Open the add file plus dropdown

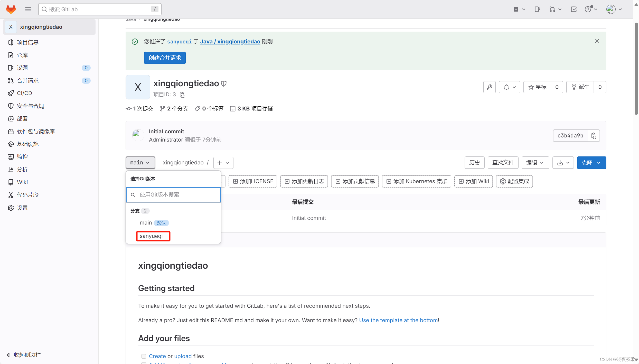pyautogui.click(x=223, y=163)
